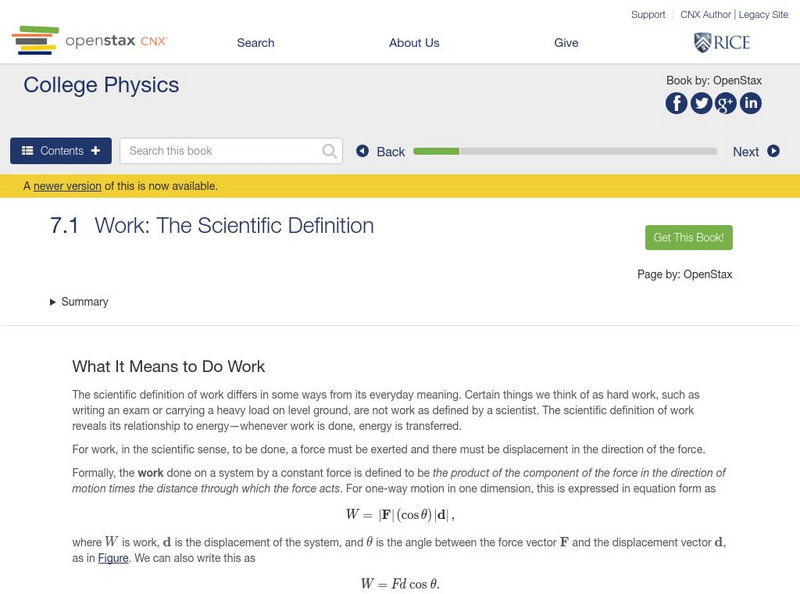Open the Search menu item
800x594 pixels.
[256, 43]
